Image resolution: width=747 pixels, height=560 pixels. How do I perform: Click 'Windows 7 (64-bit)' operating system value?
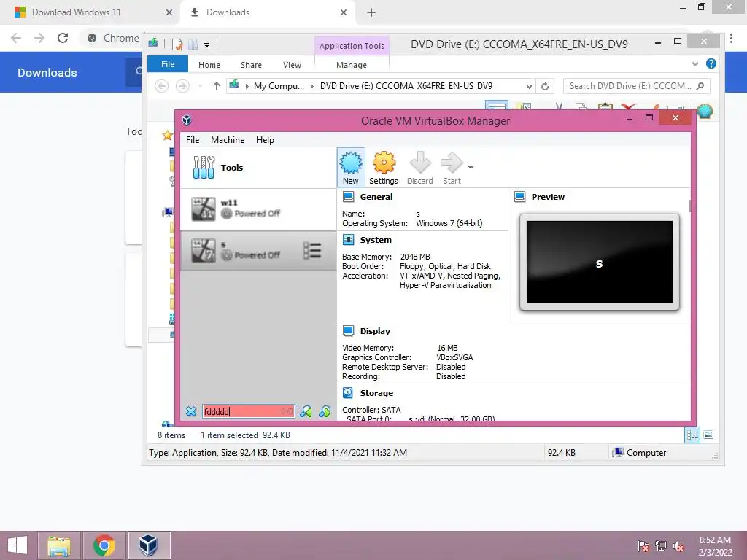pos(449,223)
